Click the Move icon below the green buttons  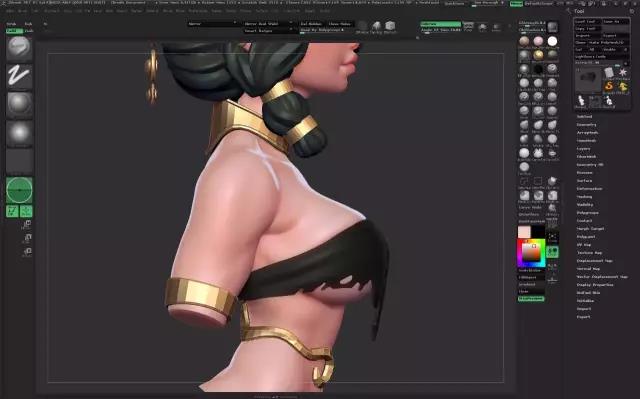click(x=27, y=225)
